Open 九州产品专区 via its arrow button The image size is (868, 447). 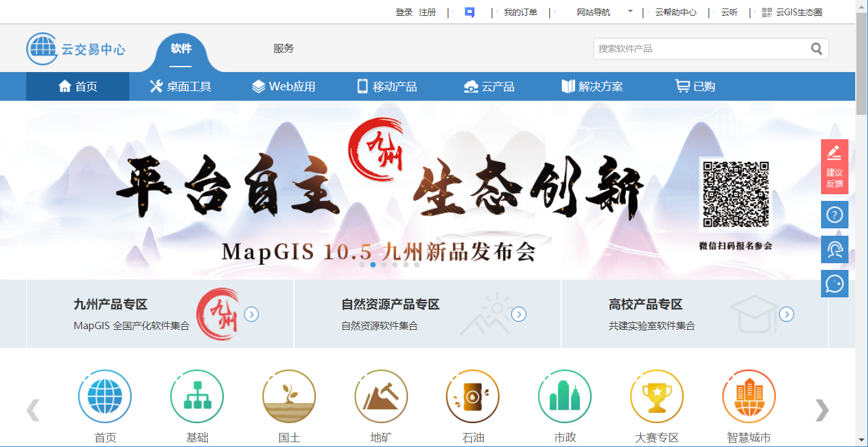(x=251, y=314)
